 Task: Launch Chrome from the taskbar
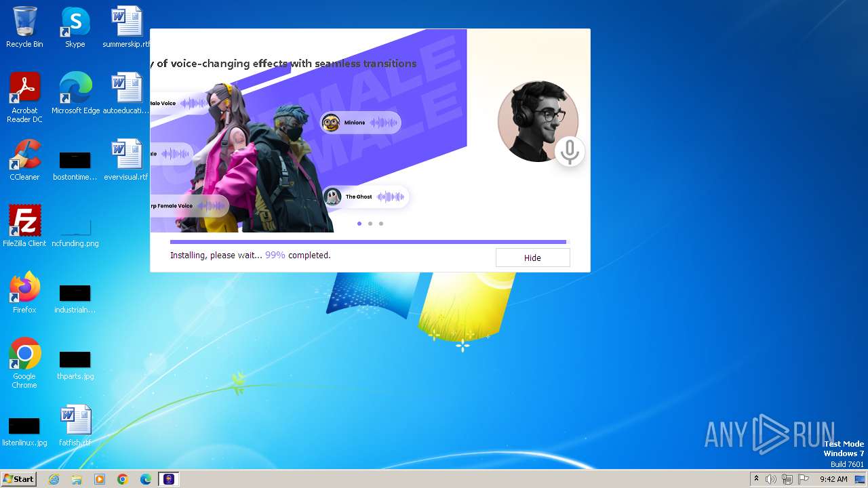click(123, 479)
